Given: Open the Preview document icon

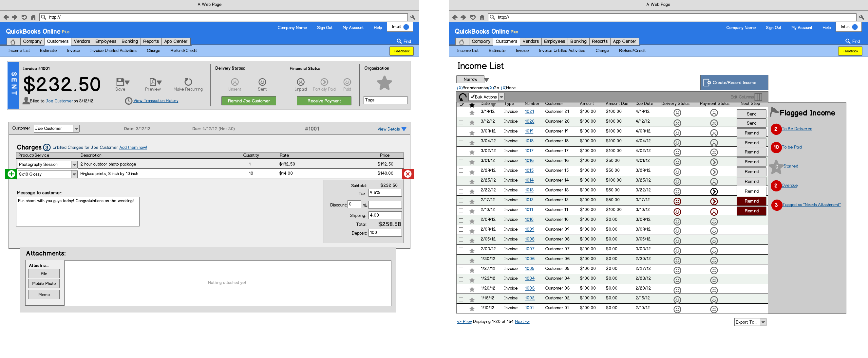Looking at the screenshot, I should pyautogui.click(x=153, y=82).
